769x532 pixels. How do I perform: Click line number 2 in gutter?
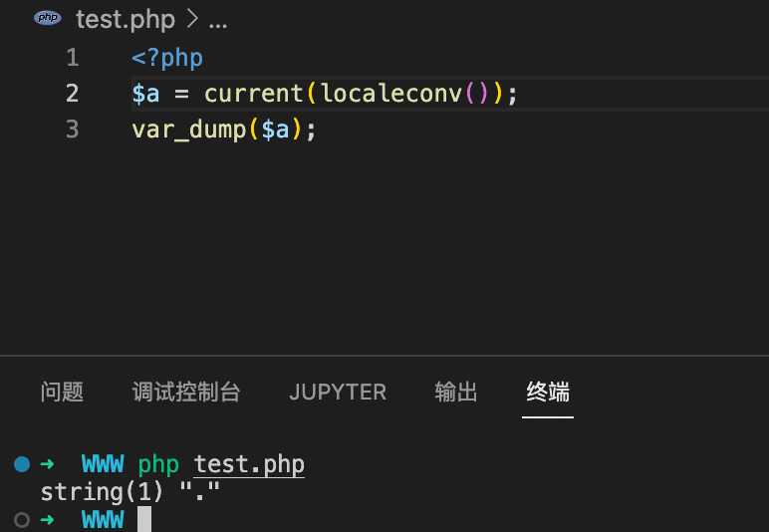[73, 94]
